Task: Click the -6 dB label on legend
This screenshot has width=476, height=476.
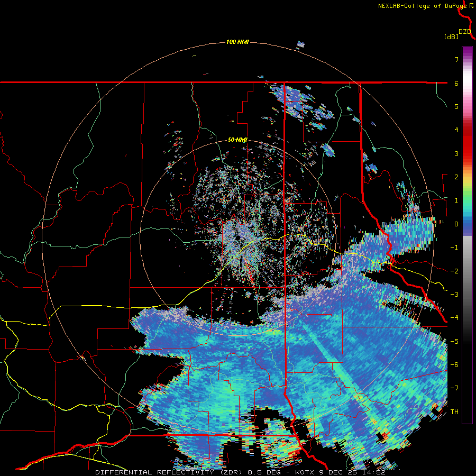Action: point(454,365)
